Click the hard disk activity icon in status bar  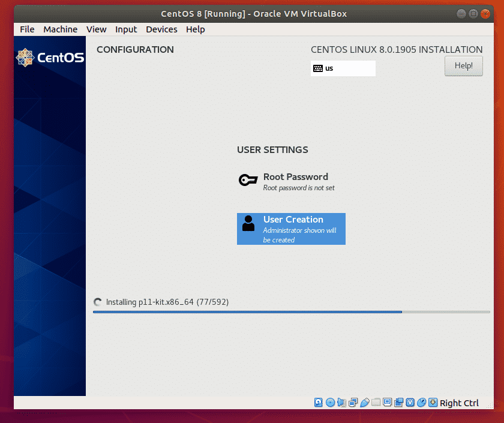[318, 403]
